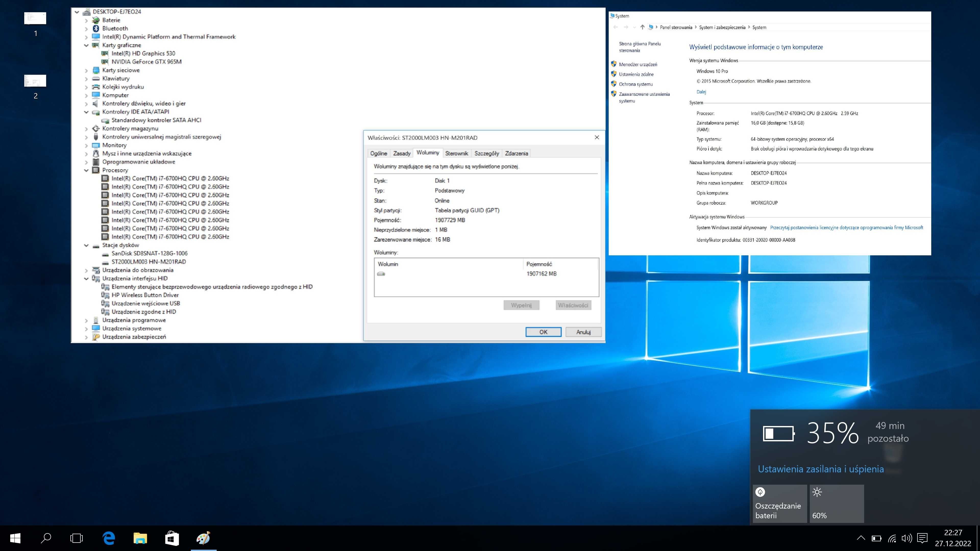Switch to the Zasady tab
The image size is (980, 551).
point(402,153)
